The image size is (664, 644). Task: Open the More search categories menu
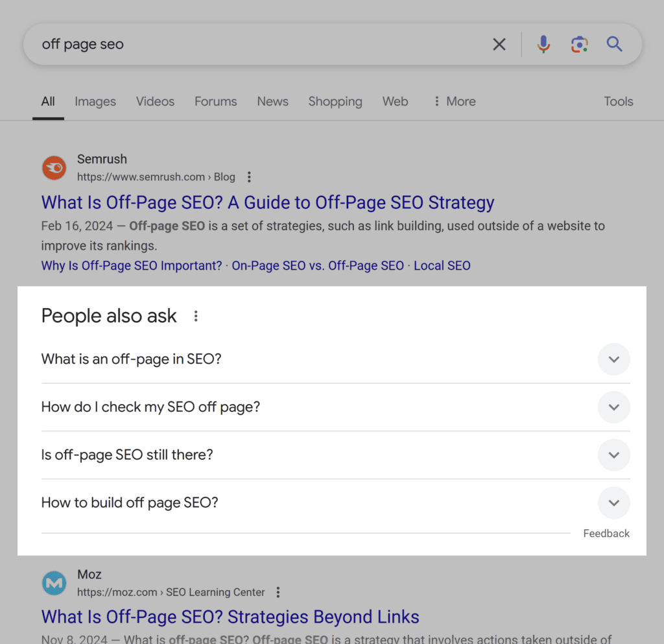pos(454,101)
